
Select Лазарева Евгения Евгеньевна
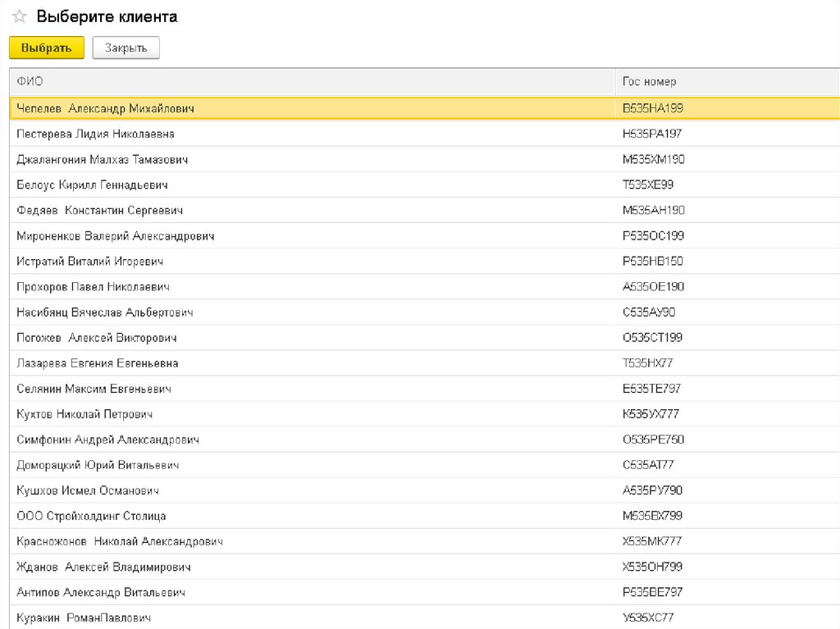(97, 363)
